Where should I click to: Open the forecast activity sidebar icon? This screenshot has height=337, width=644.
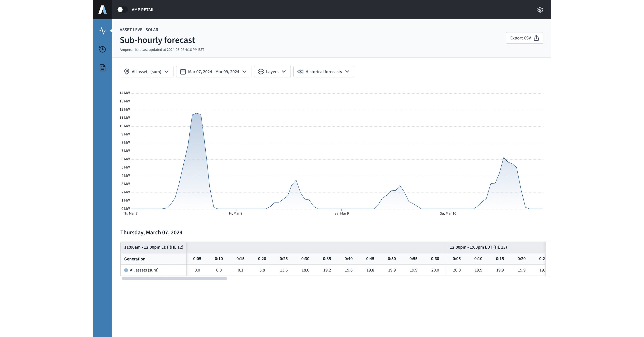[103, 31]
